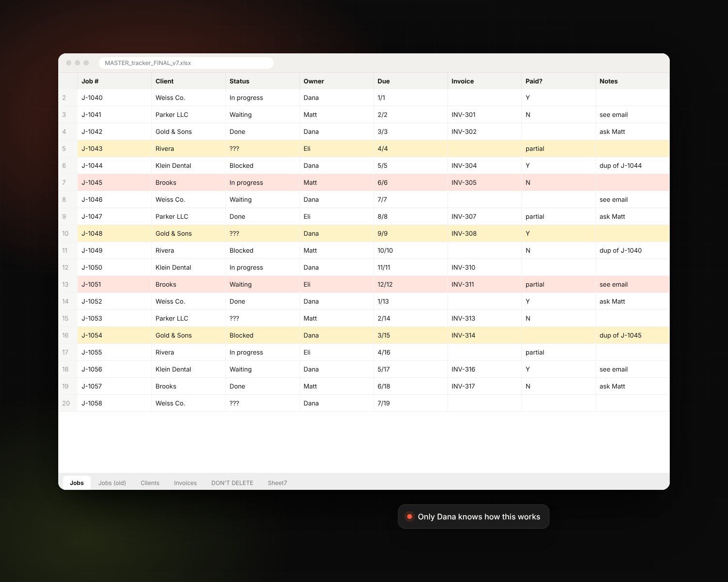This screenshot has width=728, height=582.
Task: Select the Waiting status in J-1041 row
Action: [263, 114]
